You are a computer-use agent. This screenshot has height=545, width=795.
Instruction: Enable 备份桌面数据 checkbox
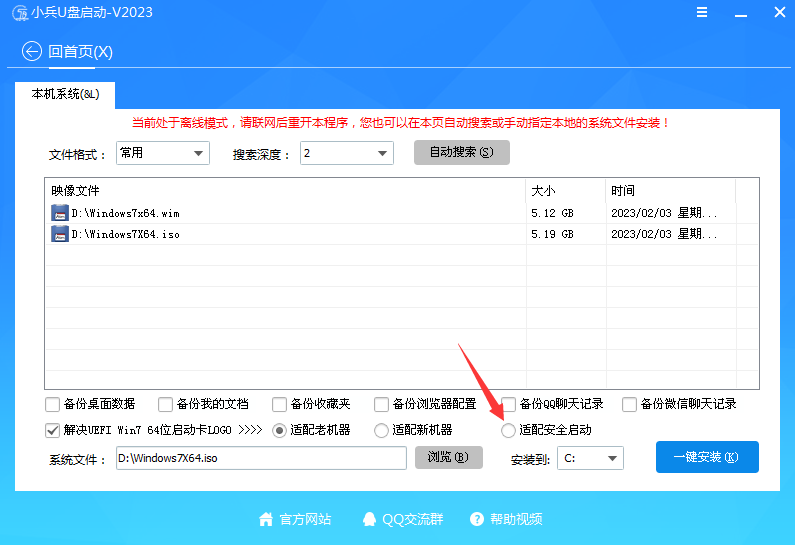[53, 405]
